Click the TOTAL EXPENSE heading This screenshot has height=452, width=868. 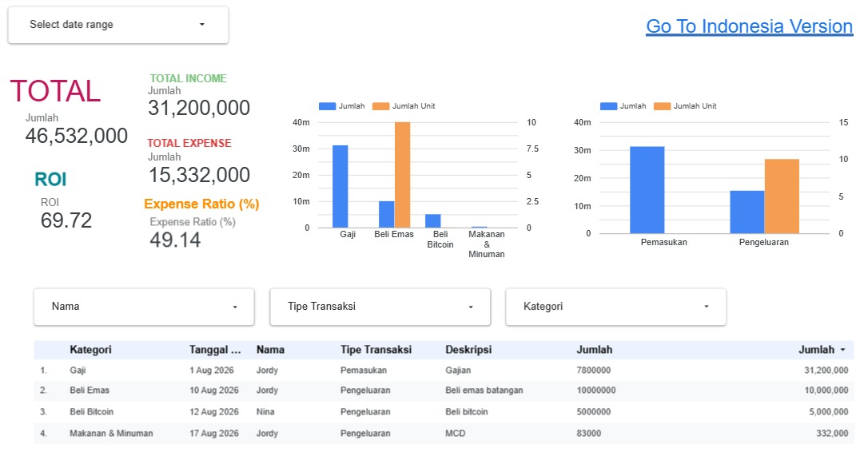pyautogui.click(x=189, y=143)
